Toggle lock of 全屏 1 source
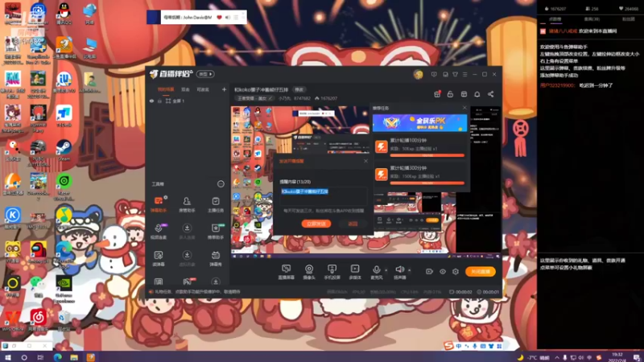 pyautogui.click(x=159, y=101)
